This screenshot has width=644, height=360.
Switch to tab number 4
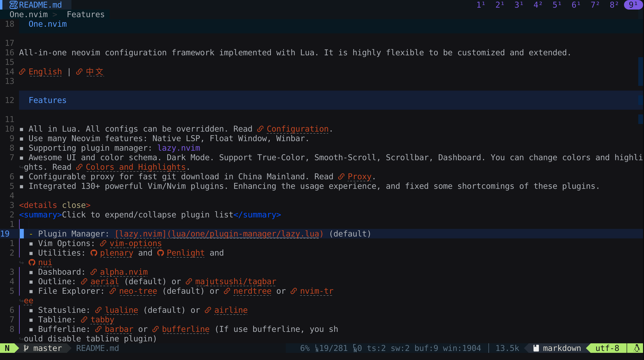[x=538, y=5]
